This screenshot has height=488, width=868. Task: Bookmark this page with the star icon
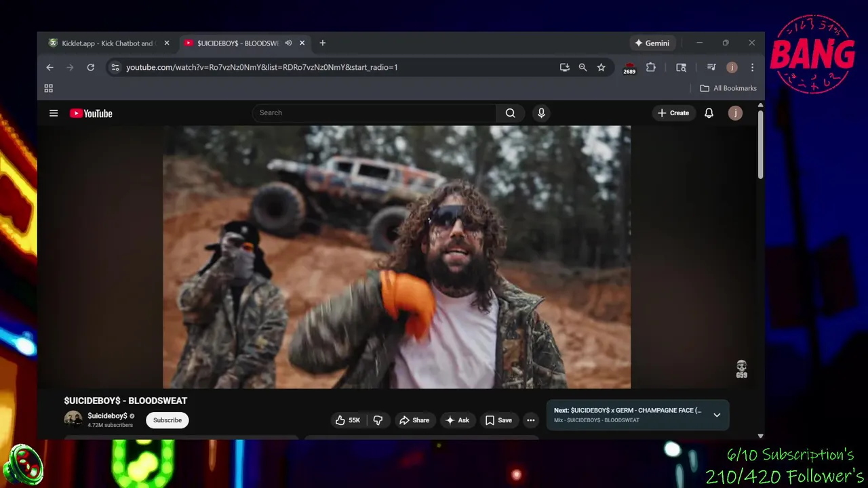[x=601, y=67]
